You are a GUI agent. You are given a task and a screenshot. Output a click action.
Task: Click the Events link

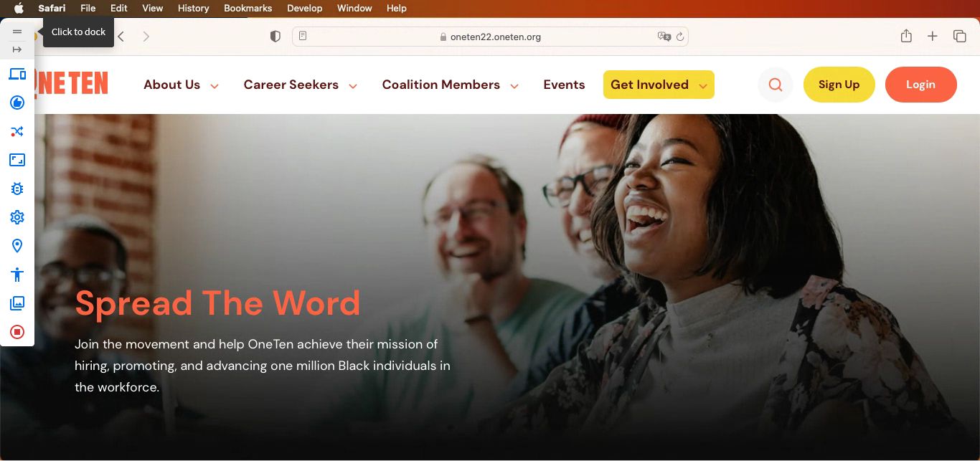[564, 85]
